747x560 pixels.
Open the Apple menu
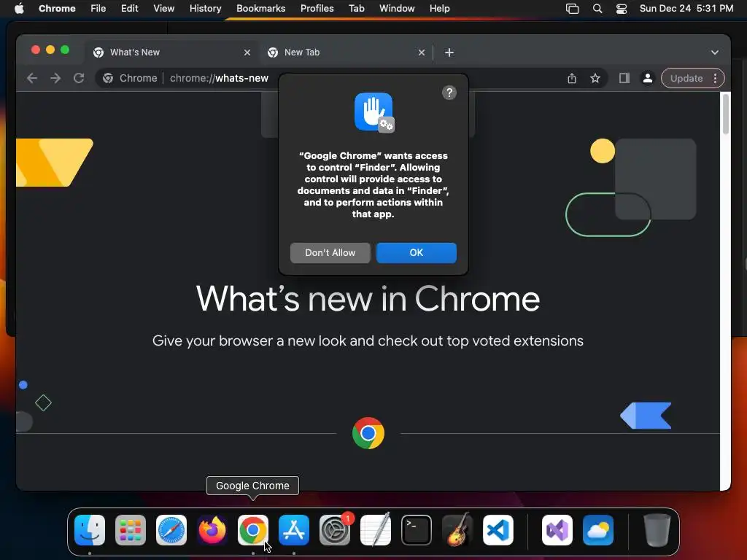tap(19, 9)
